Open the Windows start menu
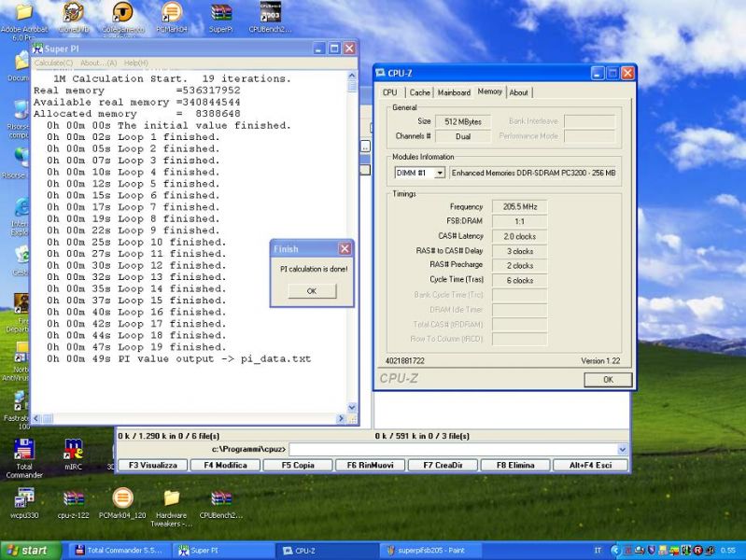The image size is (746, 560). click(31, 551)
